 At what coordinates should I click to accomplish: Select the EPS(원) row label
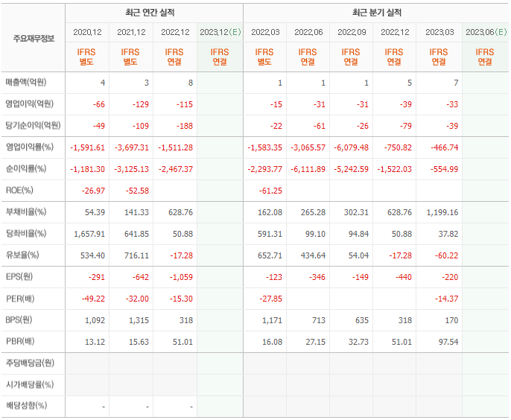19,277
